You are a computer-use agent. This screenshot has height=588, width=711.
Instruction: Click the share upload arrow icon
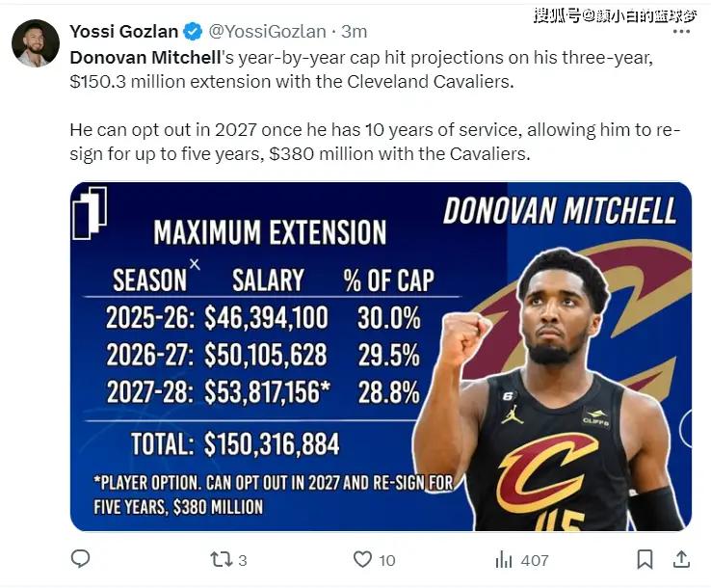coord(680,559)
